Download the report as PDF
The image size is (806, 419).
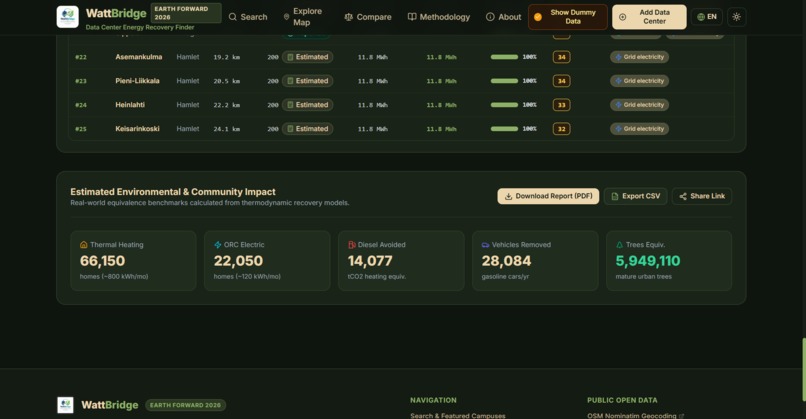[548, 196]
